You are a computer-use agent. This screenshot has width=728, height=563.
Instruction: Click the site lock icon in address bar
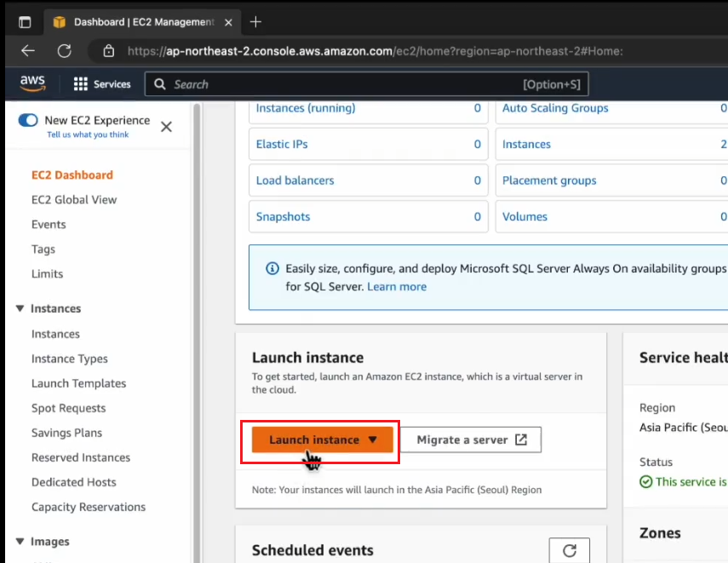coord(109,50)
